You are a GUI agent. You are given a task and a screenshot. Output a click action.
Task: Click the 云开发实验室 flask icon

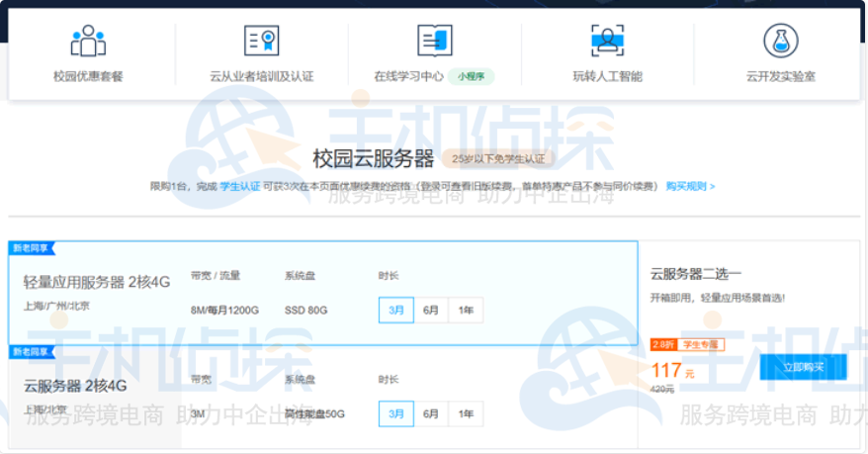tap(780, 41)
